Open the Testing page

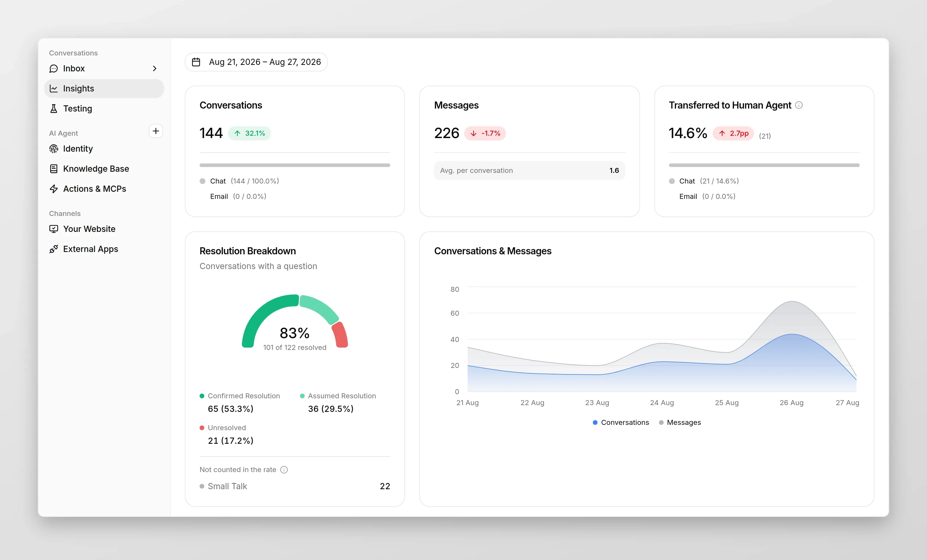click(x=104, y=109)
